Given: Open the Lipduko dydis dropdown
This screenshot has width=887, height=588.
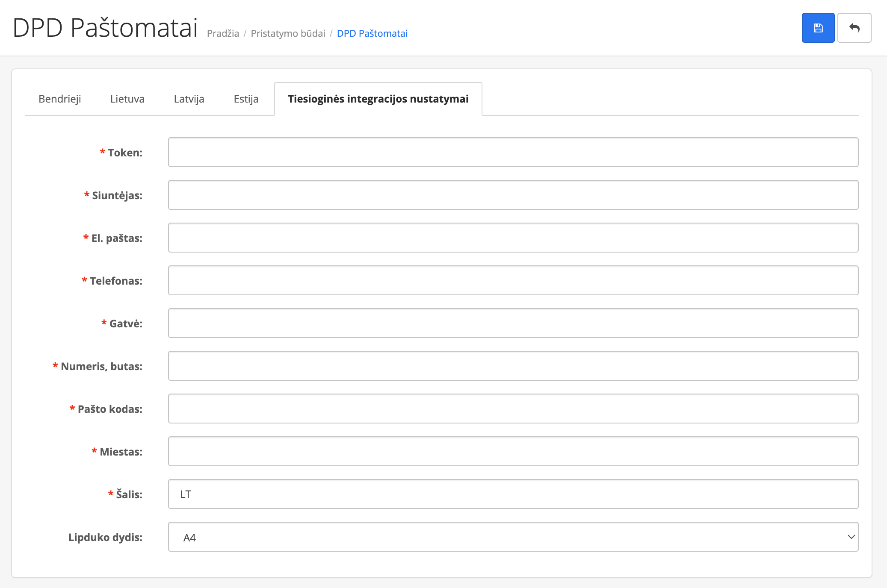Looking at the screenshot, I should 513,537.
